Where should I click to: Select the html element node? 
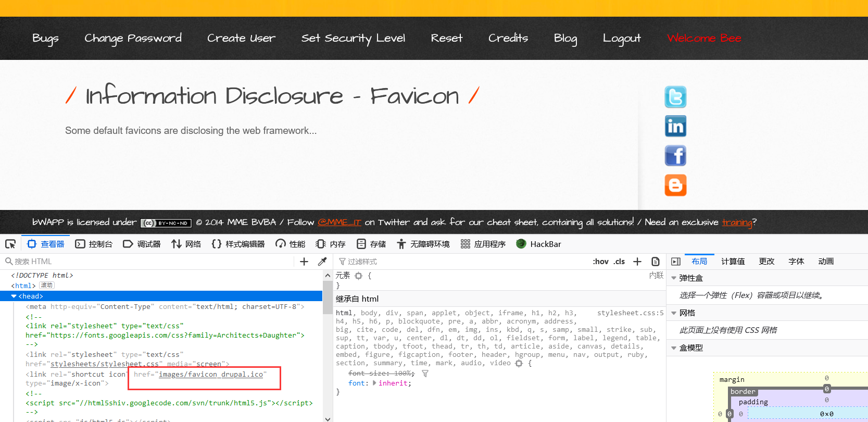[x=23, y=286]
